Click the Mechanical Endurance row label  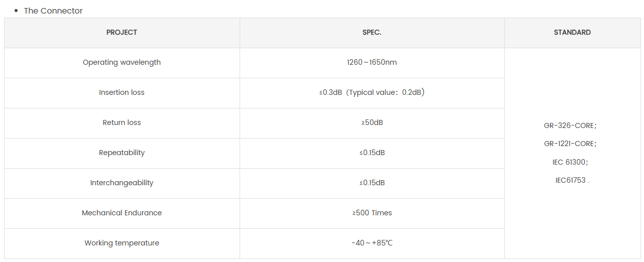point(122,213)
